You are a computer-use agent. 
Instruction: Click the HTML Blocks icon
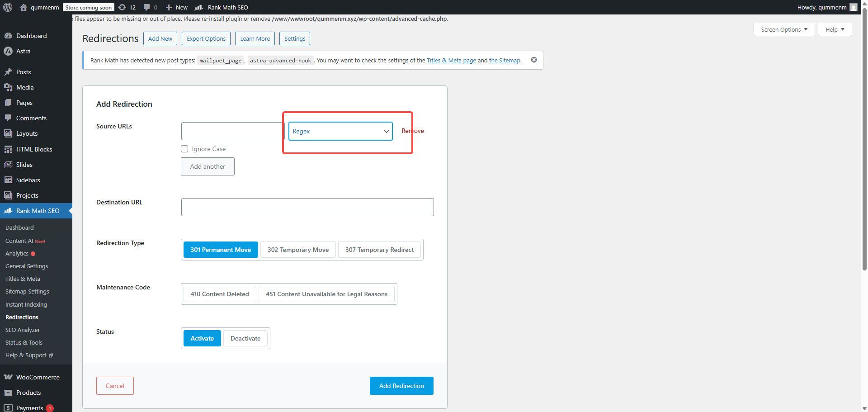pos(8,149)
